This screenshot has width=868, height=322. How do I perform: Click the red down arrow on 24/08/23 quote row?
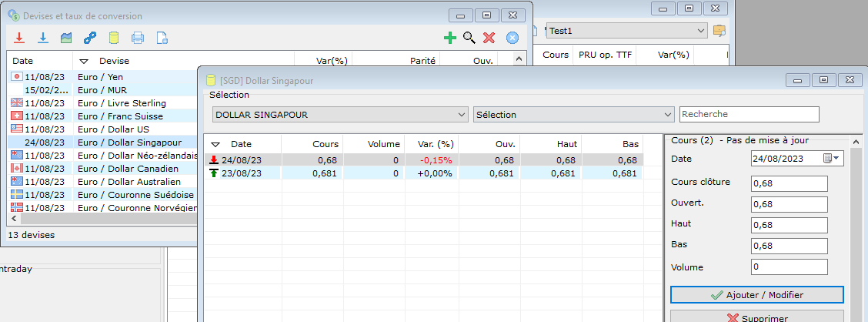click(x=214, y=160)
